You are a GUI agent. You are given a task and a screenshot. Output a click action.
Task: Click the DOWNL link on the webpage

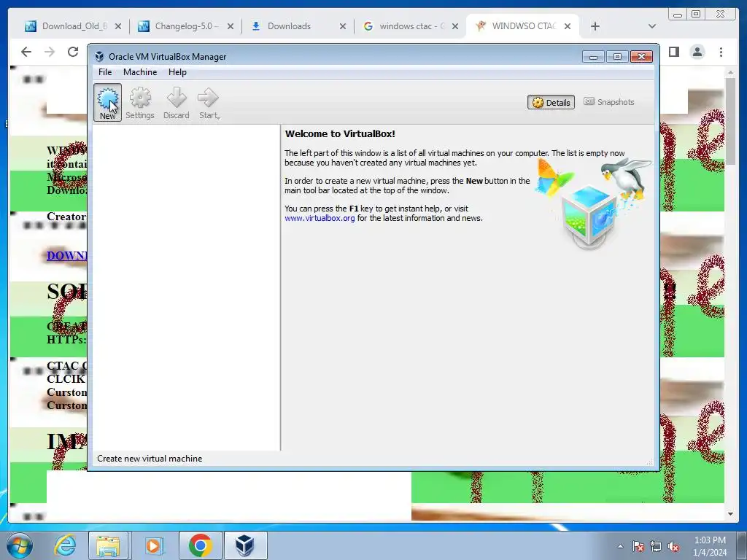coord(66,255)
